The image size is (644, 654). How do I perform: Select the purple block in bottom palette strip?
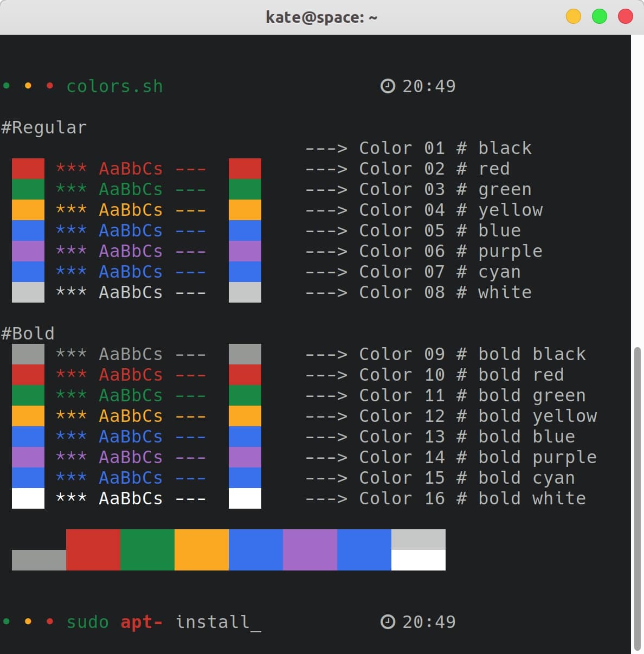[310, 549]
